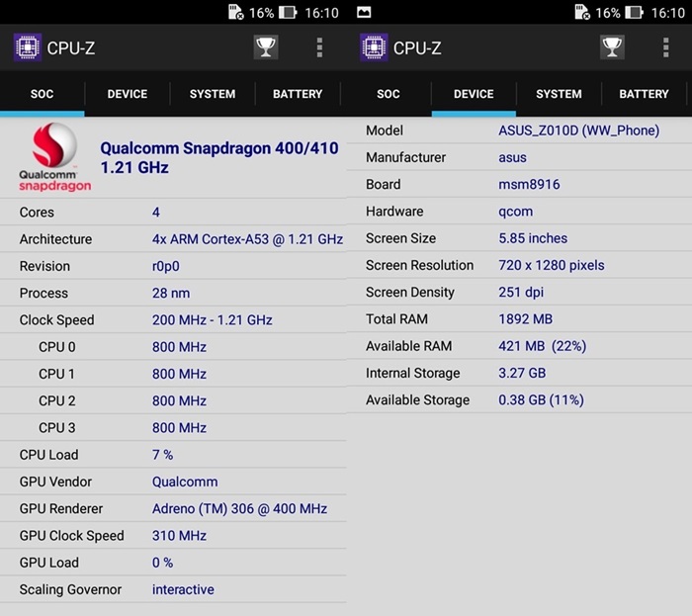Tap Clock Speed value '200 MHz - 1.21 GHz'
Viewport: 692px width, 616px height.
pos(213,320)
